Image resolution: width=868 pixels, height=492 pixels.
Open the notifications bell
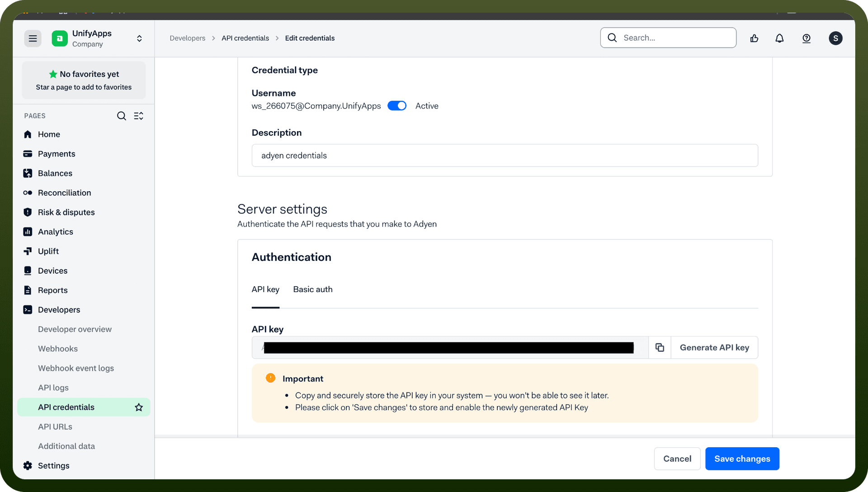click(779, 38)
